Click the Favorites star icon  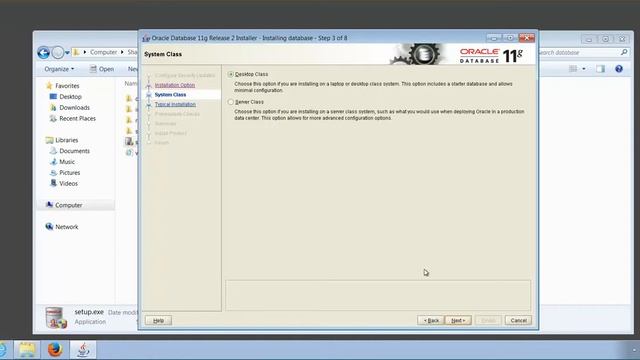click(x=49, y=85)
